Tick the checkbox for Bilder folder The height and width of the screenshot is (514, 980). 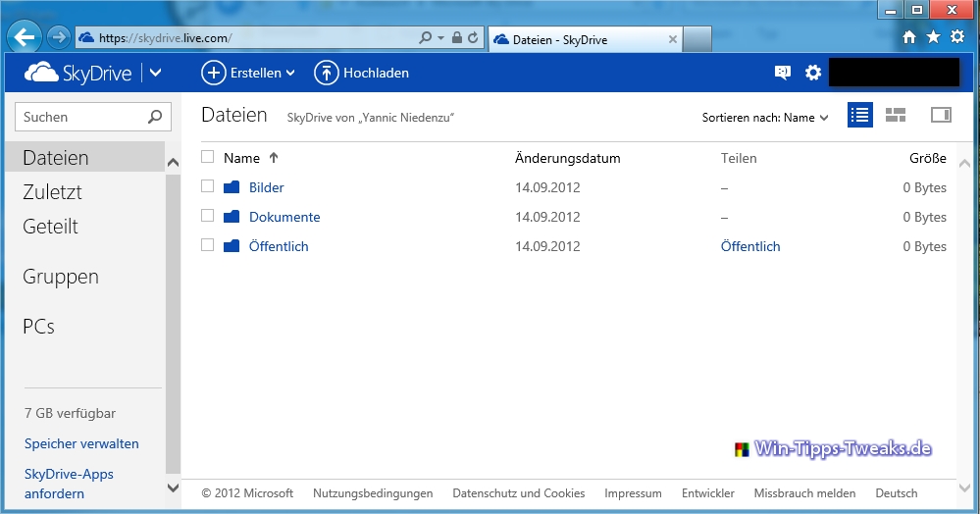[x=208, y=186]
